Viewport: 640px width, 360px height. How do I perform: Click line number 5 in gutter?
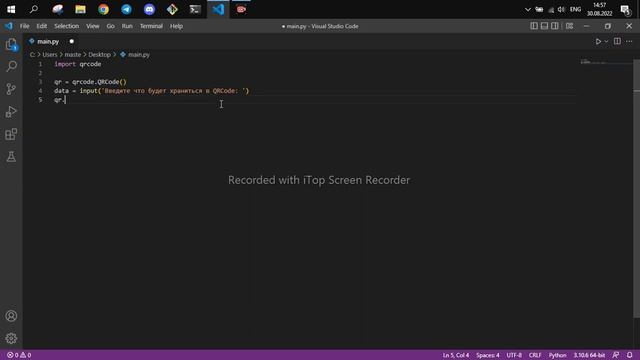40,100
